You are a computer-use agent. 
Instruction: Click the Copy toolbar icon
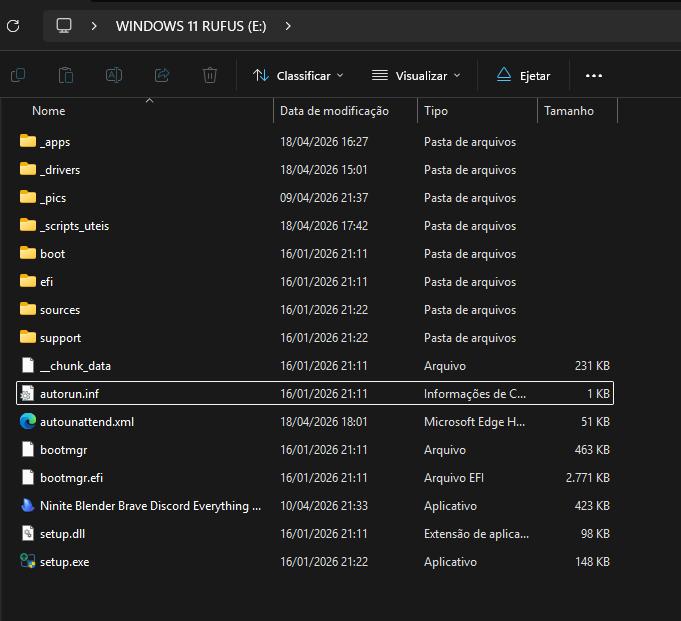coord(18,75)
